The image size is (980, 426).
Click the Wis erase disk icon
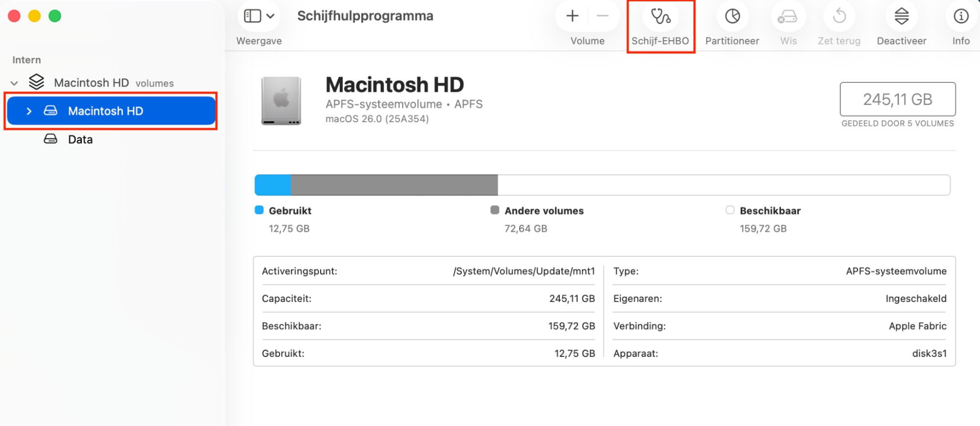pyautogui.click(x=787, y=17)
